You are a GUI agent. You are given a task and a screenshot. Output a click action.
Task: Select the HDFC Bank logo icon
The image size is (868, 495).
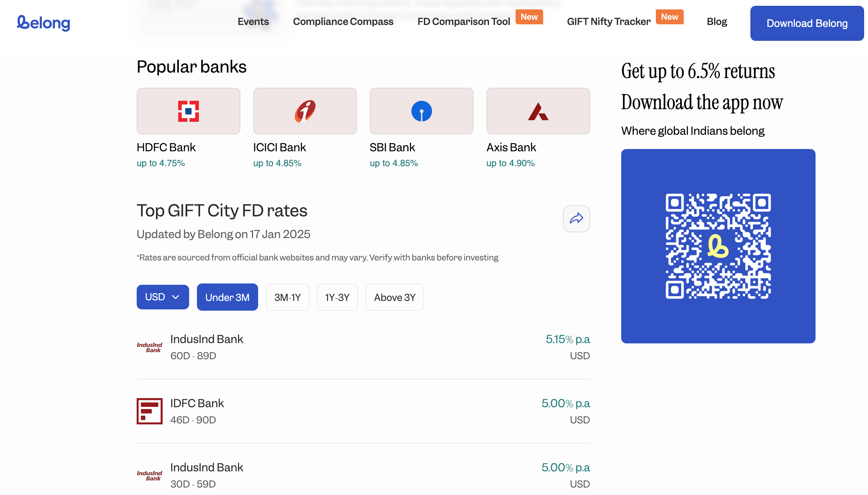pyautogui.click(x=188, y=111)
